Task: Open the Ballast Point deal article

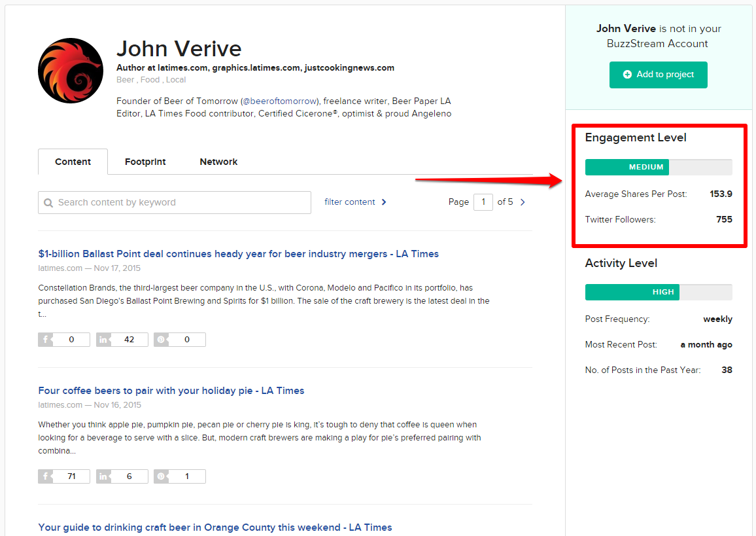Action: pyautogui.click(x=238, y=253)
